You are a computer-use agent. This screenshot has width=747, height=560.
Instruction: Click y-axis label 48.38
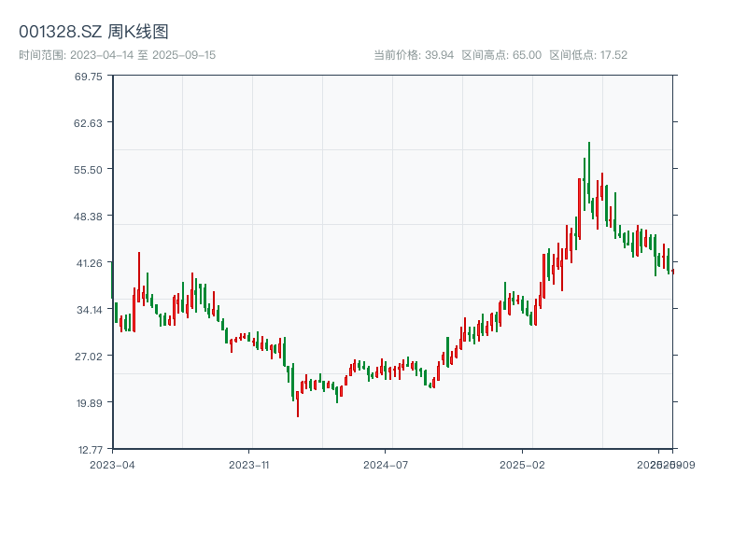[88, 217]
